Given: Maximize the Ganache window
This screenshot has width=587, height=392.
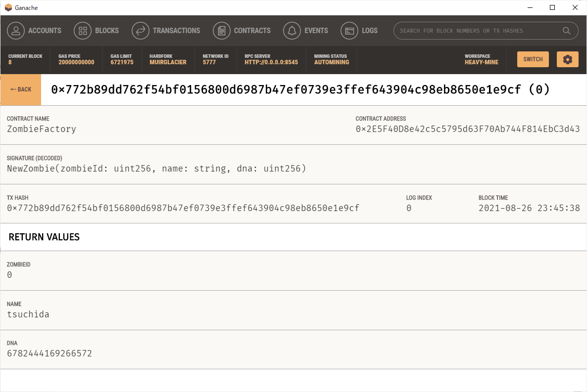Looking at the screenshot, I should click(x=552, y=7).
